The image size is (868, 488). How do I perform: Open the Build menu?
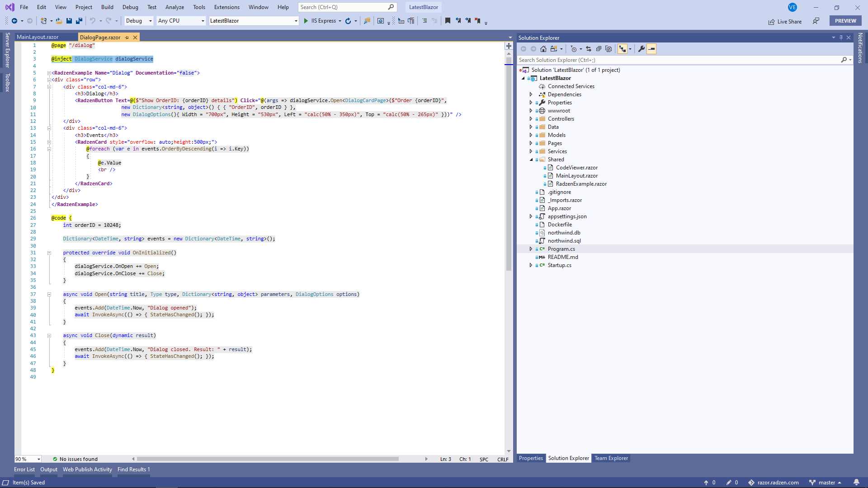click(x=107, y=7)
